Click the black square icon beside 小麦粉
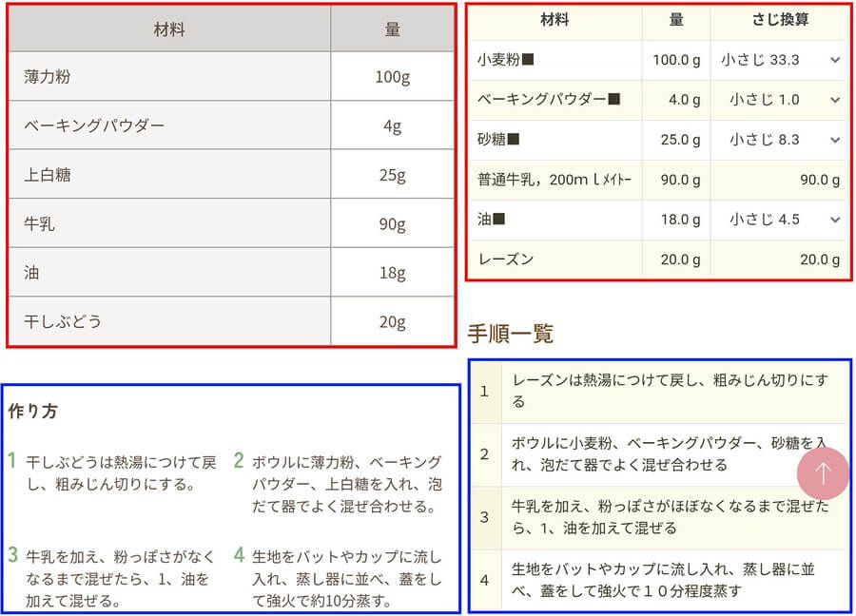Image resolution: width=856 pixels, height=616 pixels. tap(529, 60)
